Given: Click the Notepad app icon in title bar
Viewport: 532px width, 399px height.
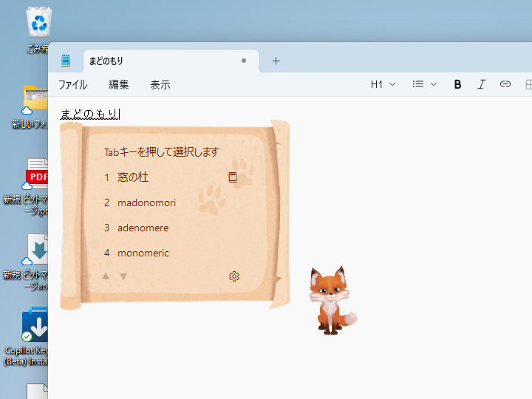Looking at the screenshot, I should click(x=66, y=61).
